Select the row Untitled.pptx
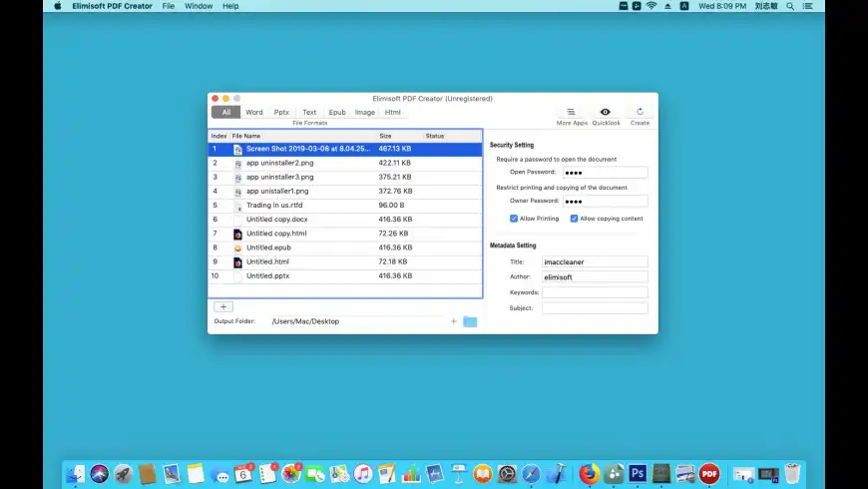Viewport: 868px width, 489px height. (x=345, y=275)
